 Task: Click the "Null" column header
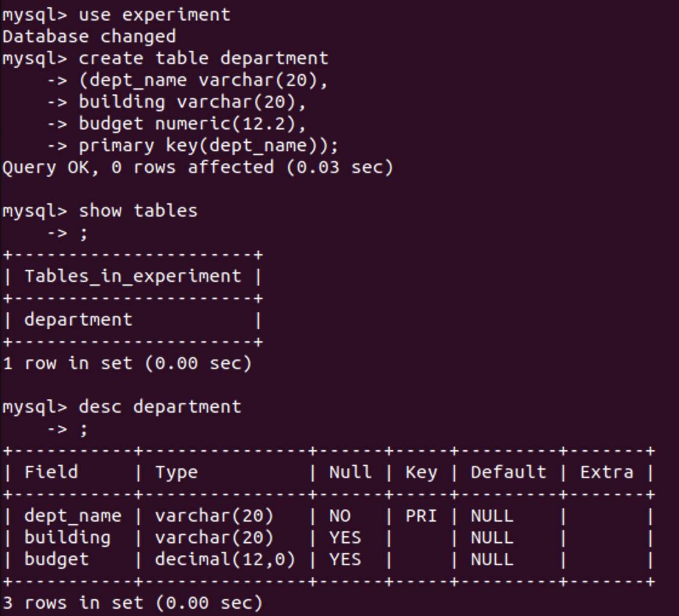(x=350, y=472)
